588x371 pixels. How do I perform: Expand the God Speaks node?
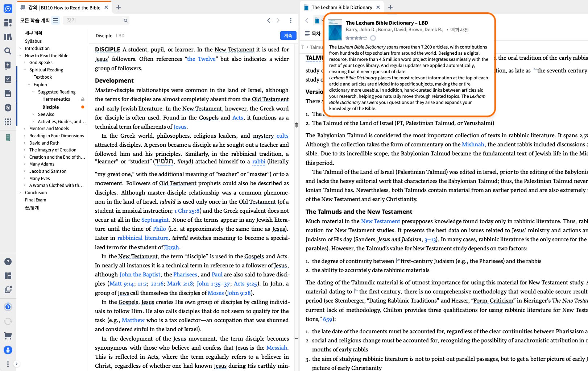pyautogui.click(x=25, y=63)
